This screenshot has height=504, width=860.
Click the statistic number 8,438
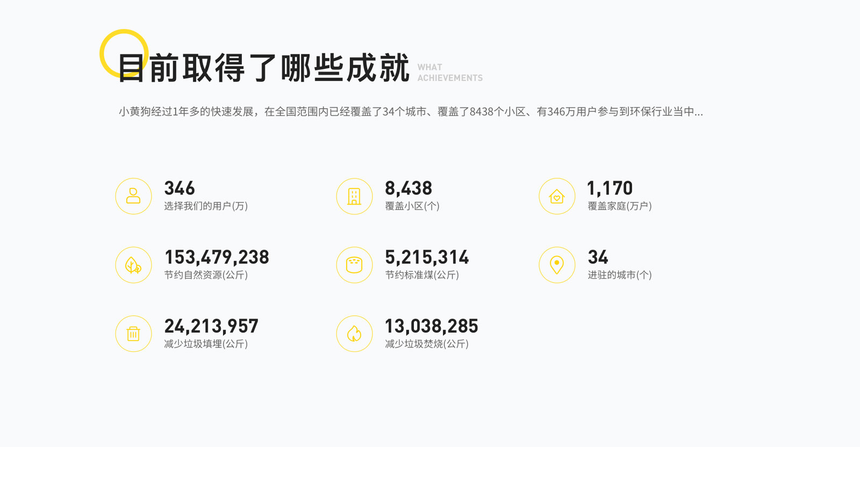click(408, 189)
